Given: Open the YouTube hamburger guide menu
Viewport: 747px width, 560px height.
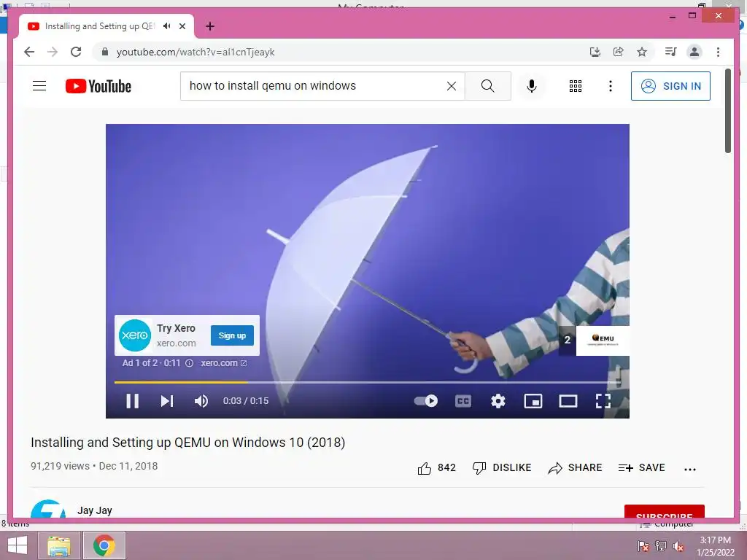Looking at the screenshot, I should (39, 86).
